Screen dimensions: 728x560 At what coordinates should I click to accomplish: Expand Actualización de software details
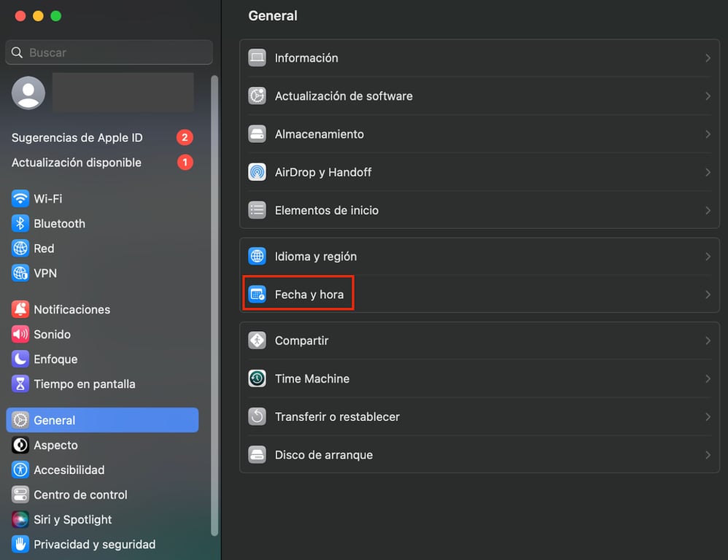click(x=706, y=96)
